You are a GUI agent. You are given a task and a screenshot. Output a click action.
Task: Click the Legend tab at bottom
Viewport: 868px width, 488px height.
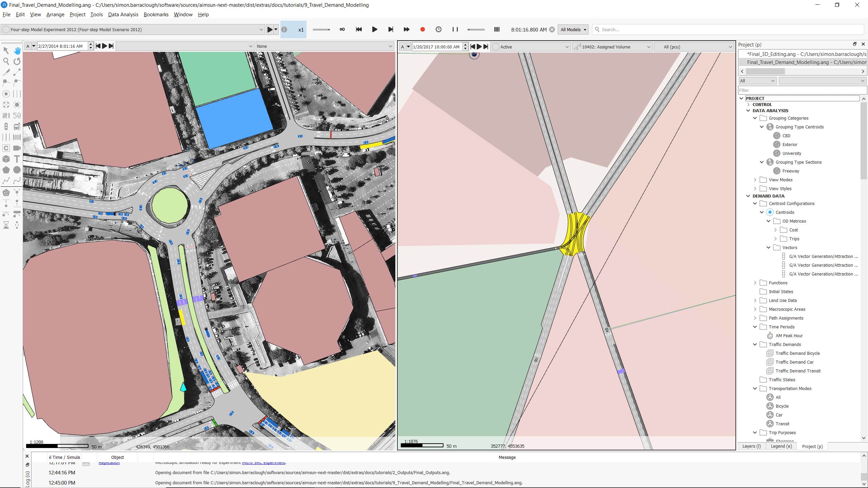tap(783, 446)
